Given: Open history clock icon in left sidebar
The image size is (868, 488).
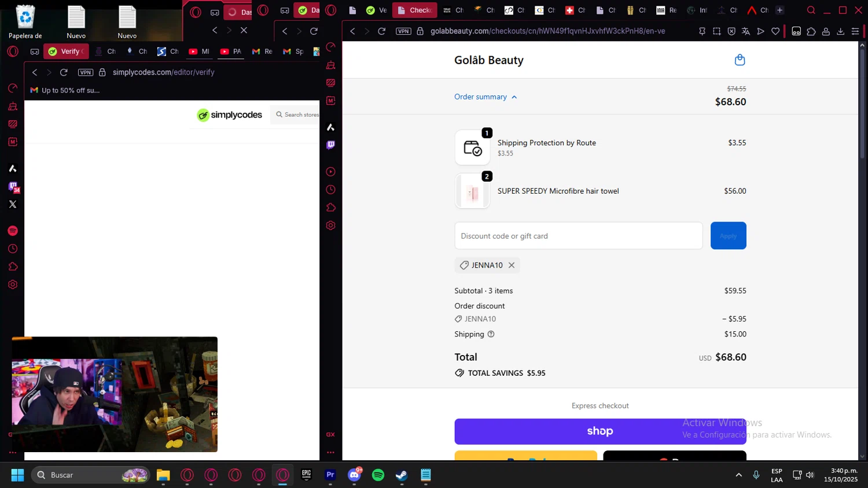Looking at the screenshot, I should point(13,249).
